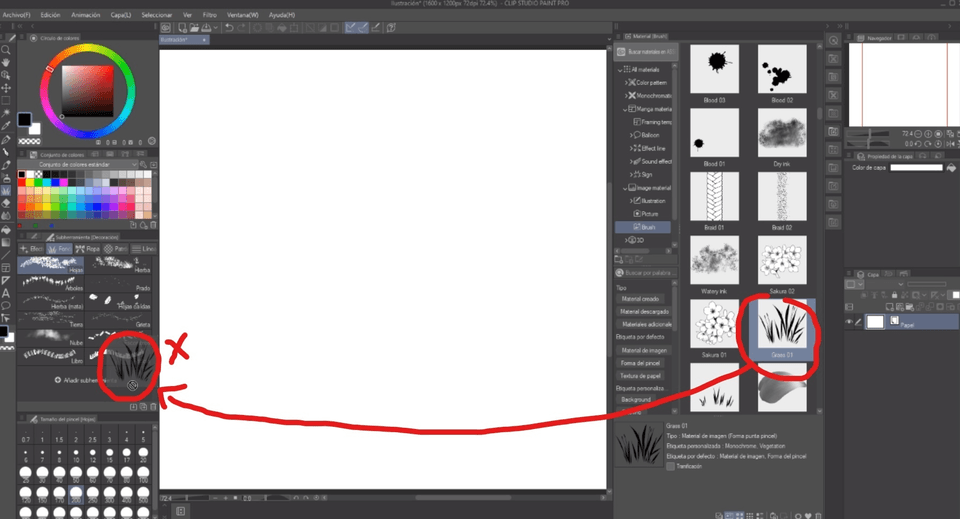Screen dimensions: 960x519
Task: Open the Archivo(F) menu
Action: click(17, 15)
